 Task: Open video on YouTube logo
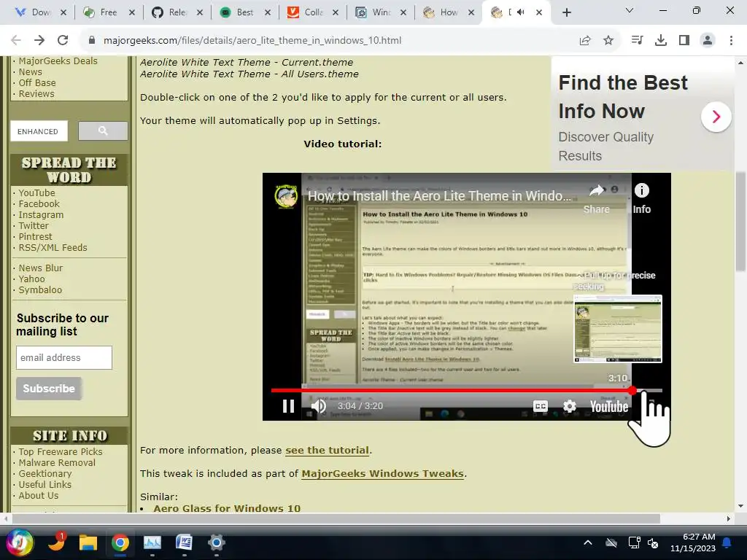(609, 406)
